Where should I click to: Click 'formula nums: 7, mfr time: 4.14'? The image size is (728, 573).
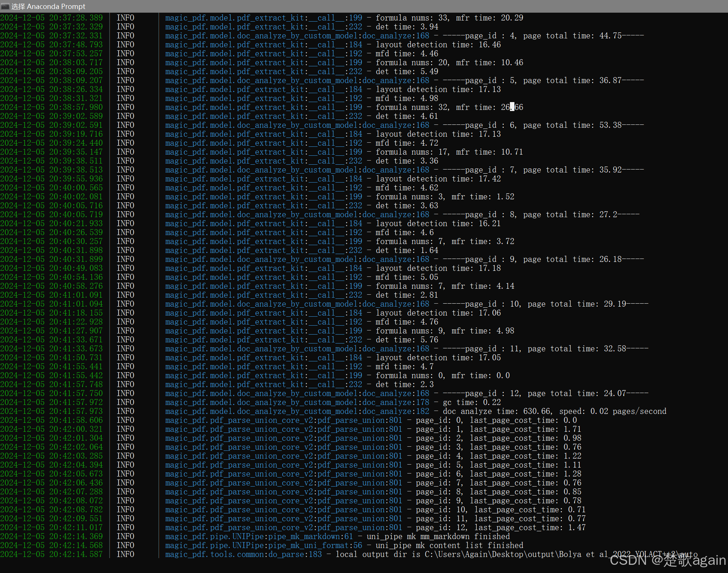(x=445, y=286)
